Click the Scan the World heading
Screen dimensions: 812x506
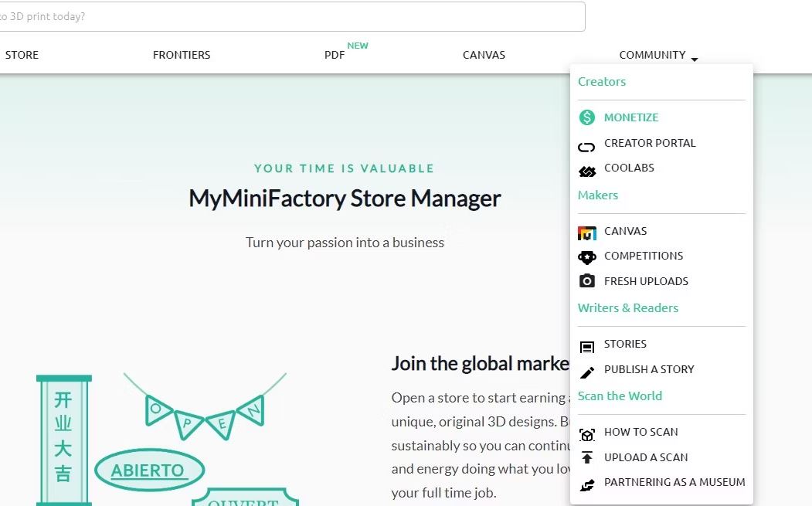620,396
